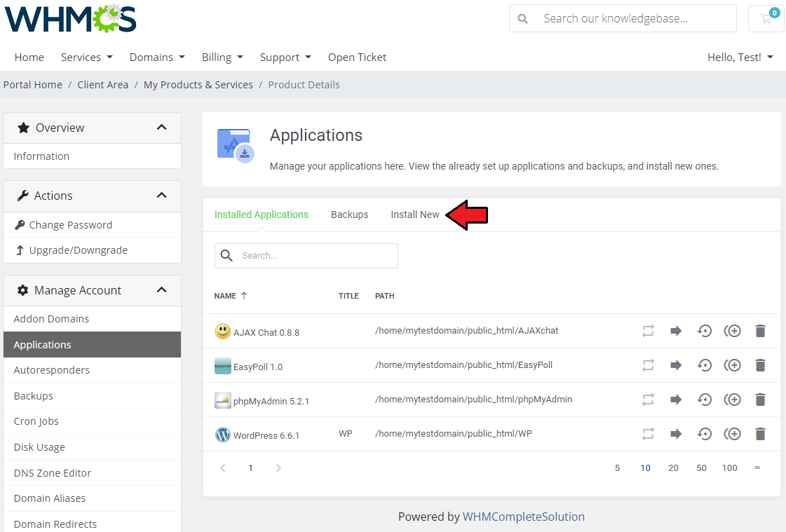Open Portal Home breadcrumb

click(x=32, y=85)
